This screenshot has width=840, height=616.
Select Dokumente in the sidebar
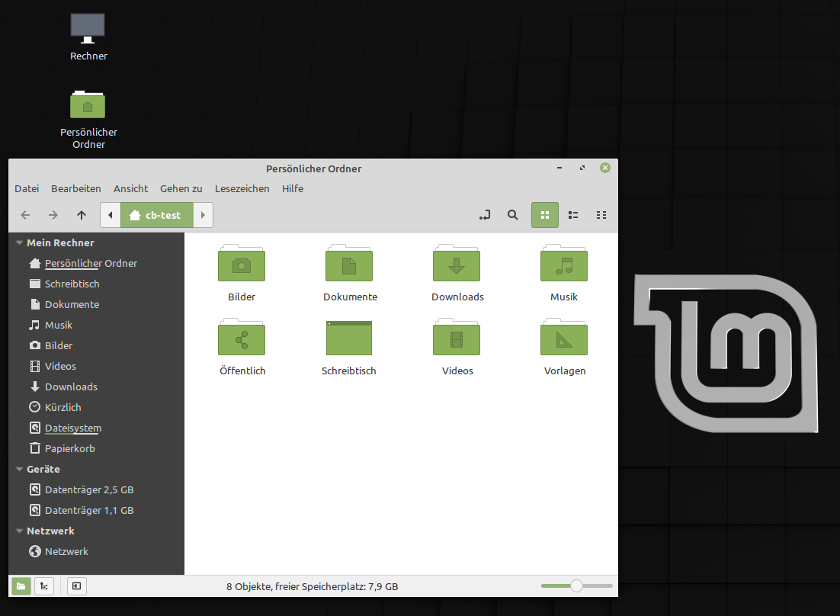pyautogui.click(x=97, y=304)
